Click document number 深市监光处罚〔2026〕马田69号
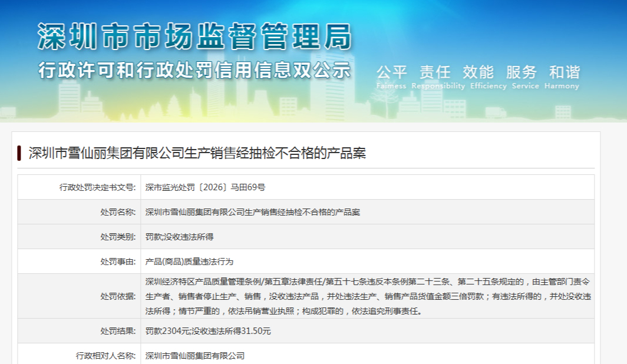 point(205,187)
